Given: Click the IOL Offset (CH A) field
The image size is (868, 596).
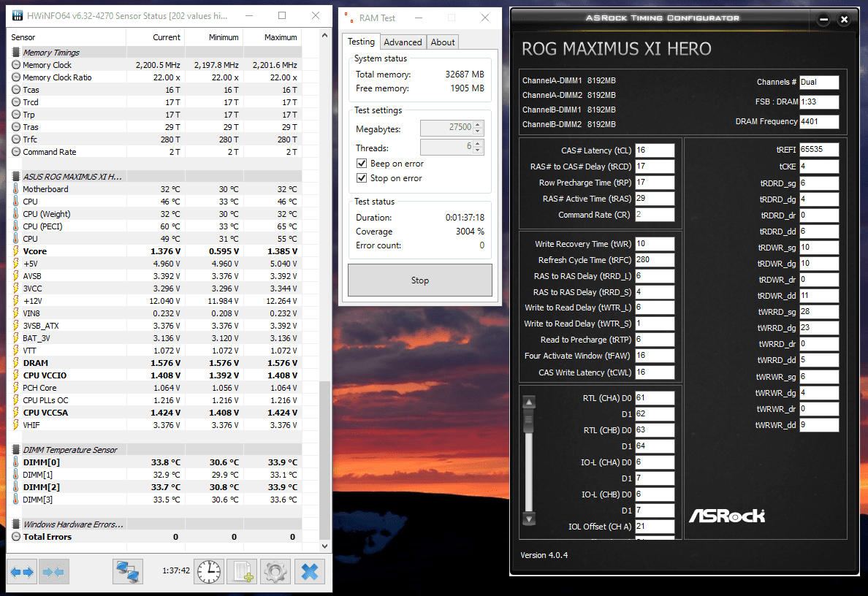Looking at the screenshot, I should [655, 527].
